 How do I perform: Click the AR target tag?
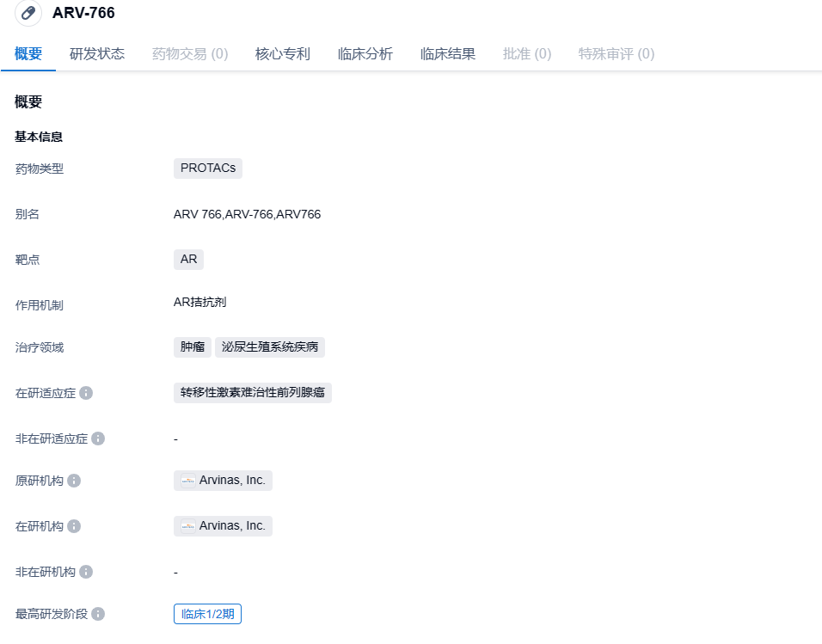188,260
